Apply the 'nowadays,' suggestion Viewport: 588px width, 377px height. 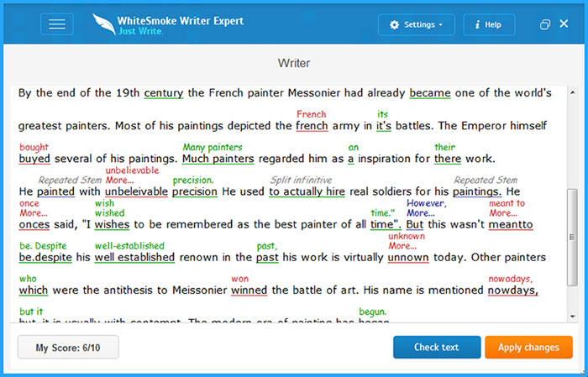pyautogui.click(x=510, y=279)
